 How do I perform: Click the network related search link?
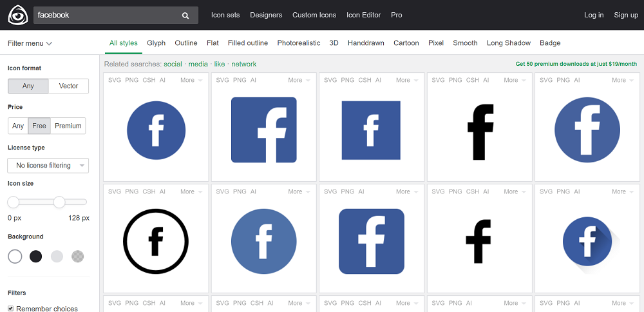click(244, 64)
